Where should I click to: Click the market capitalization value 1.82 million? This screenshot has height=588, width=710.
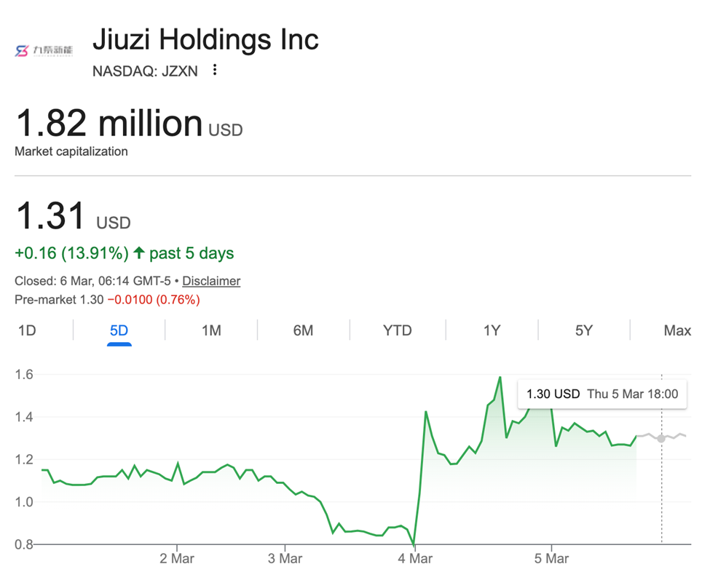tap(109, 123)
